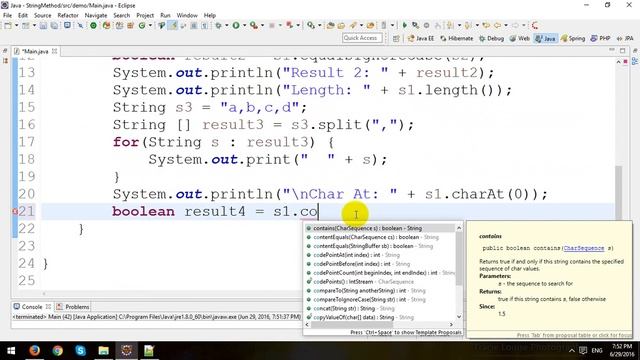This screenshot has width=640, height=360.
Task: Switch to the Problems tab
Action: point(73,307)
